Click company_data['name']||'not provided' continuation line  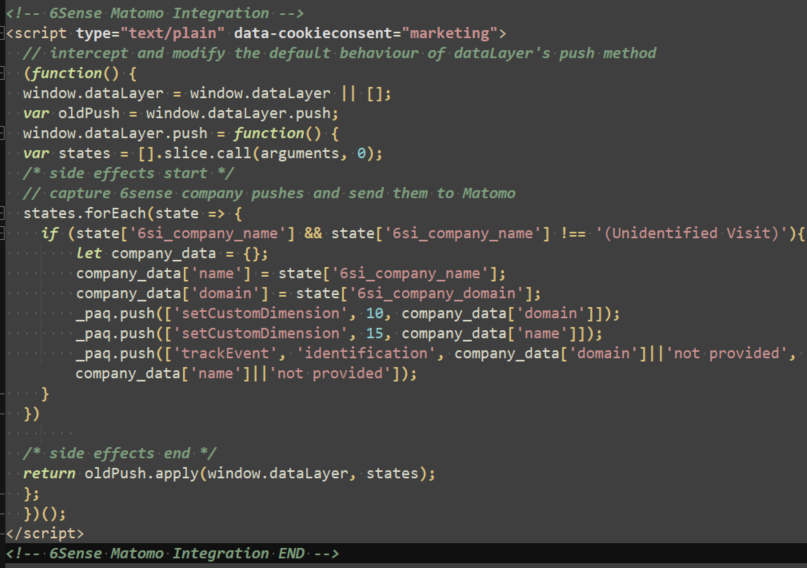pos(247,374)
